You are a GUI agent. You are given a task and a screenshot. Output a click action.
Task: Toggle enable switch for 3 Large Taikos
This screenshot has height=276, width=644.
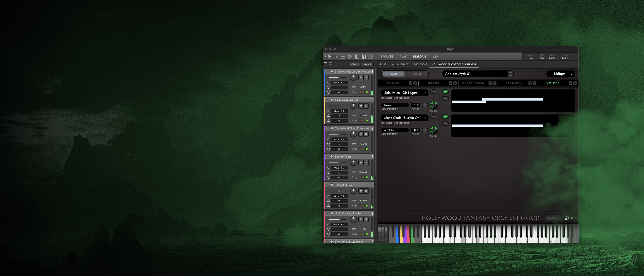pyautogui.click(x=330, y=157)
